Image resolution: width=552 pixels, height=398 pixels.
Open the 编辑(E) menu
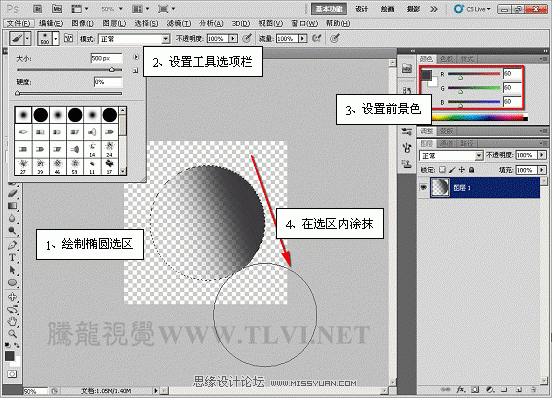tap(51, 24)
